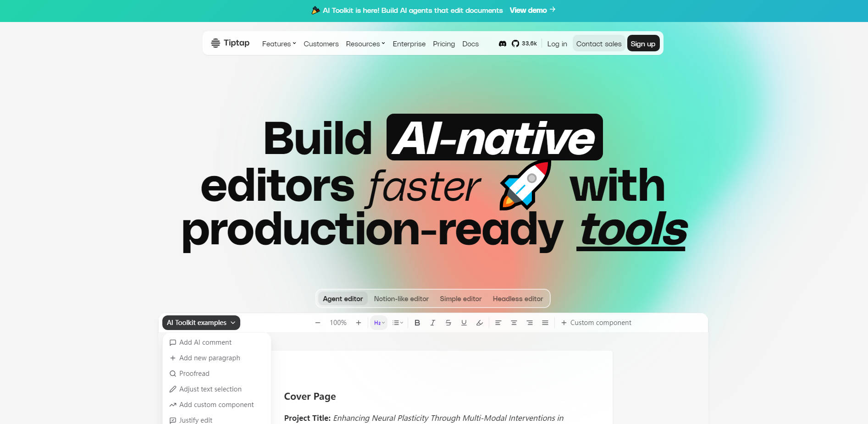Click the highlighter icon in toolbar

479,323
